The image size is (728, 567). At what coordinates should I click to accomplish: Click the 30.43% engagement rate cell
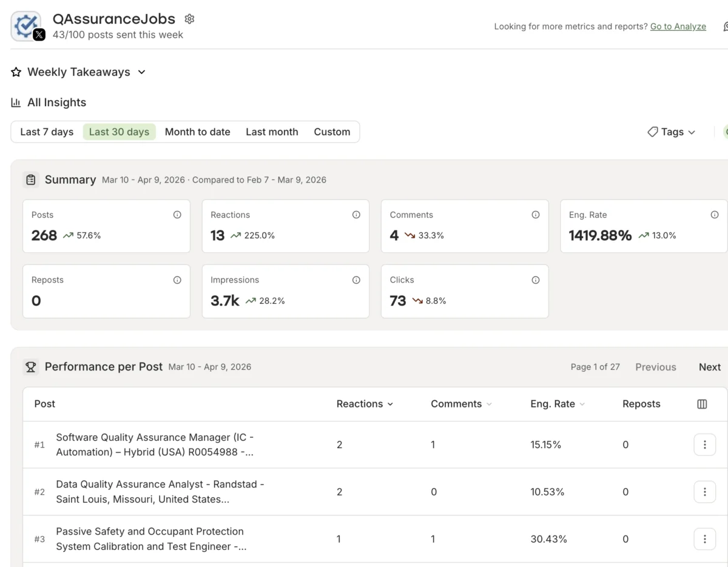pos(548,539)
